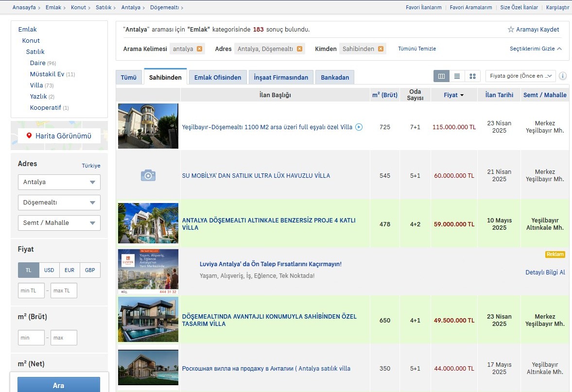The image size is (572, 392).
Task: Click the max TL price field
Action: pos(64,290)
